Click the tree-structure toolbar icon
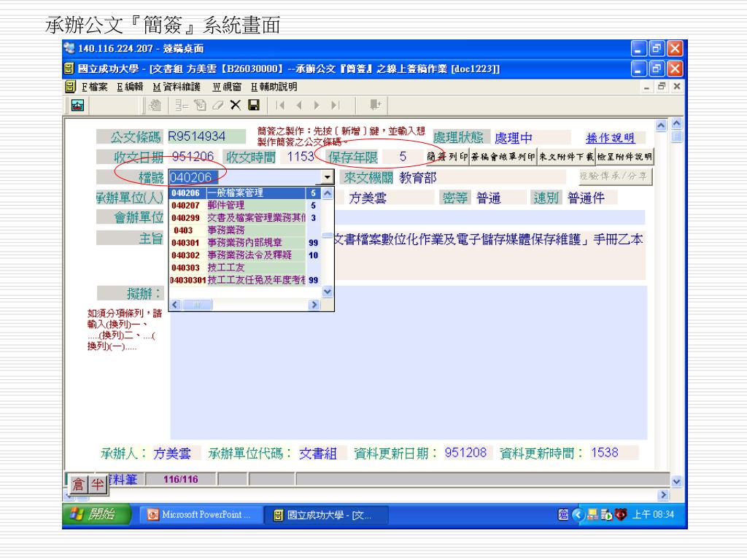Viewport: 747px width, 560px height. click(182, 105)
